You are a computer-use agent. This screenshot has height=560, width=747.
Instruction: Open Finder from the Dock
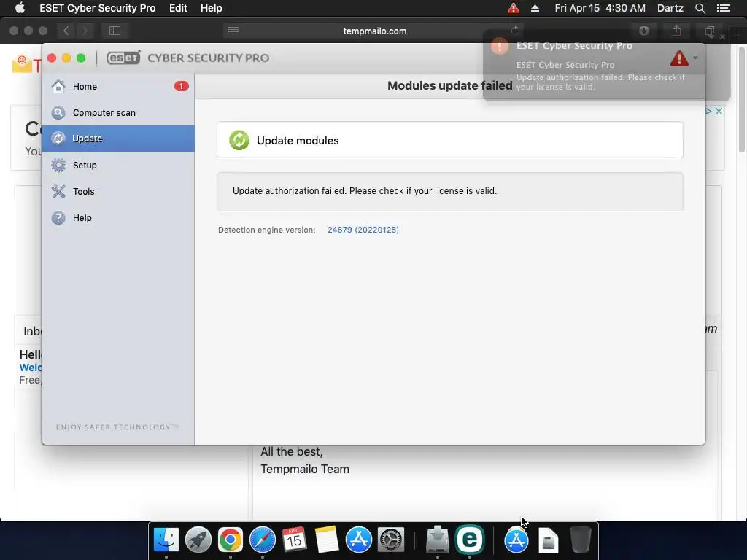coord(166,540)
